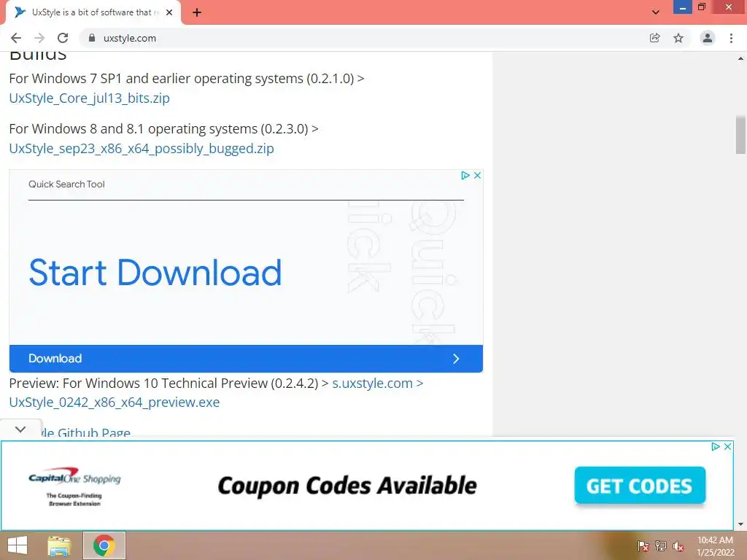Click the Chrome taskbar icon
This screenshot has height=560, width=747.
[104, 545]
